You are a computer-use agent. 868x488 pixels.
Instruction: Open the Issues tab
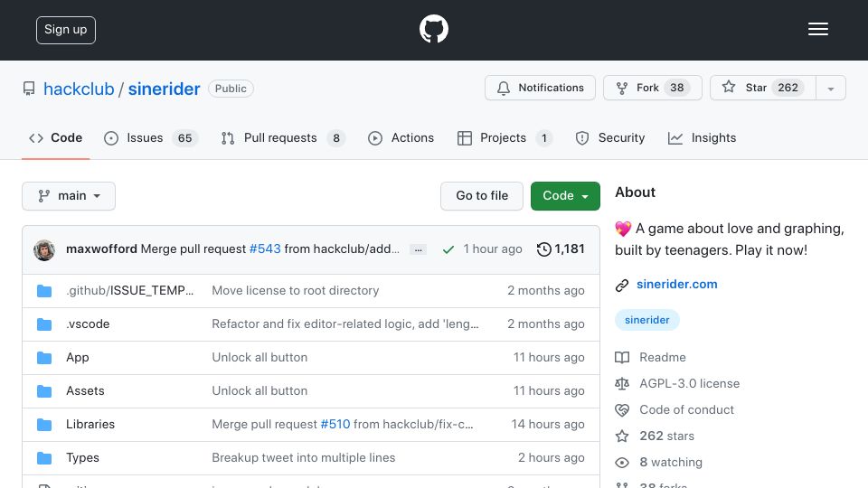151,137
